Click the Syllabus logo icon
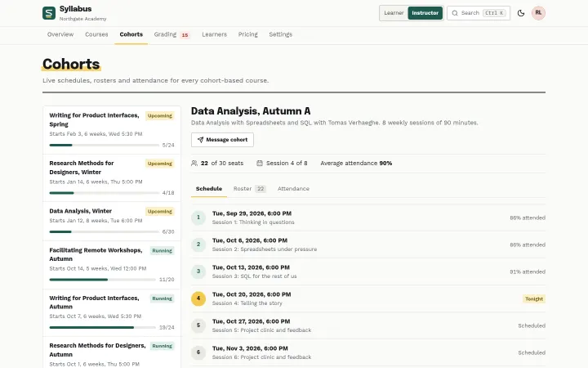Viewport: 588px width, 368px height. (x=49, y=13)
